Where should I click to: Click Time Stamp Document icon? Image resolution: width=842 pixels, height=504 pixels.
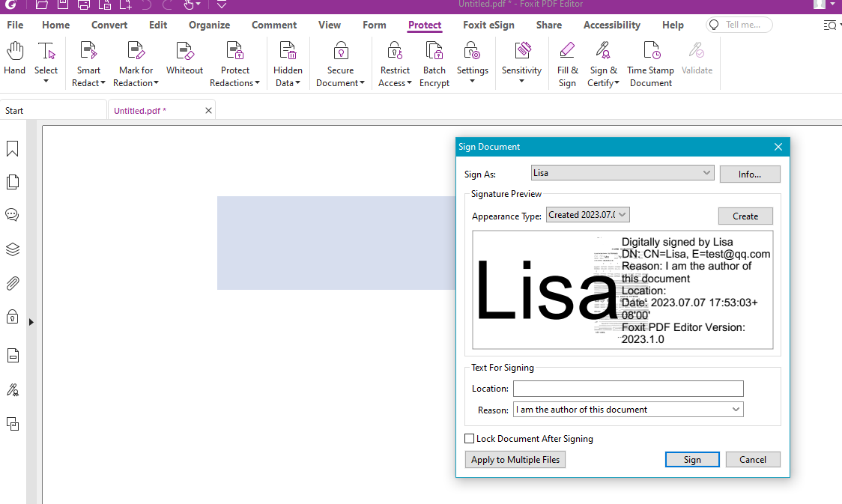(x=651, y=52)
